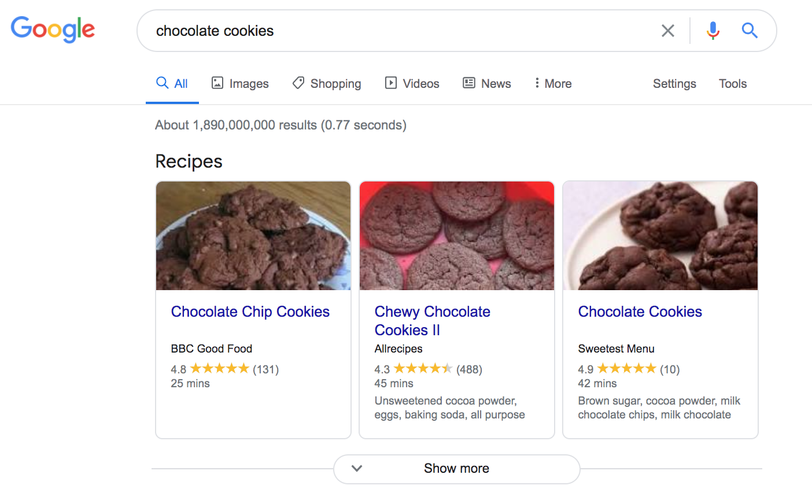The image size is (812, 504).
Task: Click the Show more button
Action: click(x=456, y=469)
